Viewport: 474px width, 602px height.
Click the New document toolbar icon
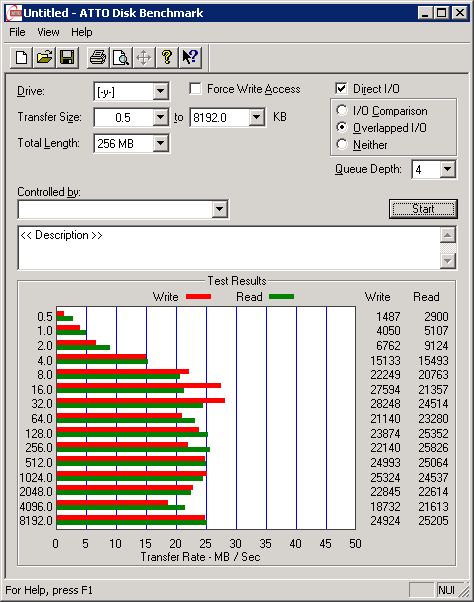point(21,58)
